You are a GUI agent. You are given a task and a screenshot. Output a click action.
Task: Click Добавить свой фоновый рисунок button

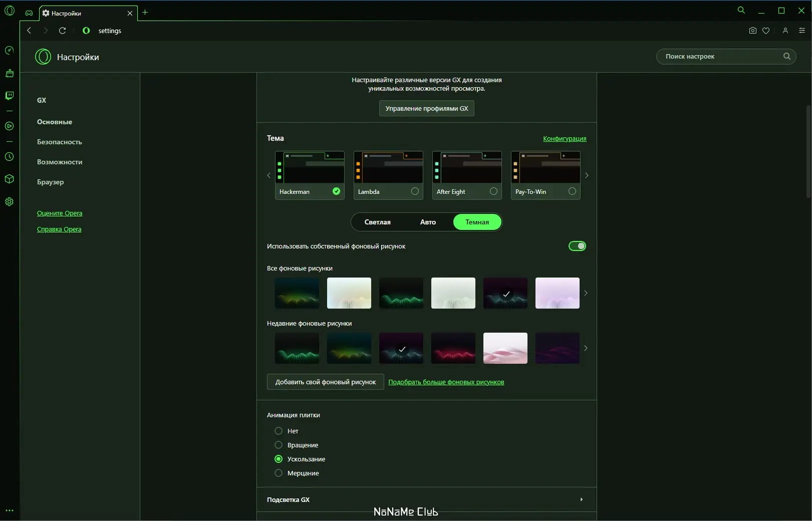tap(326, 382)
